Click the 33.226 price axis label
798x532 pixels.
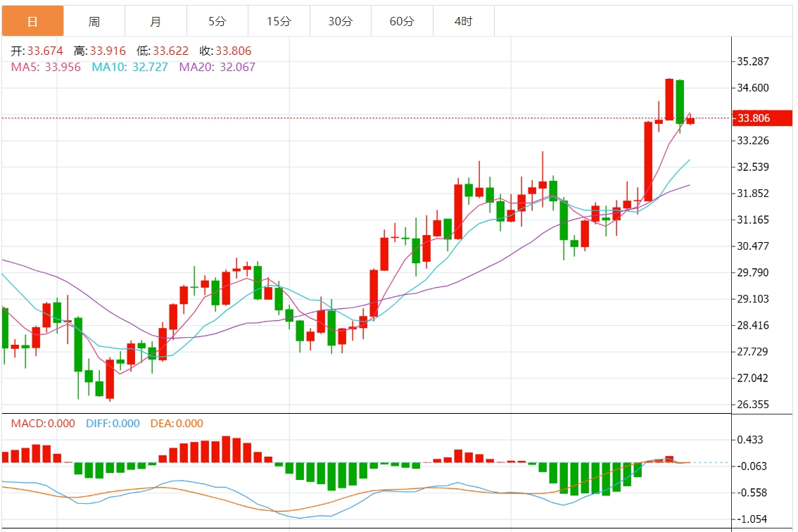coord(753,141)
